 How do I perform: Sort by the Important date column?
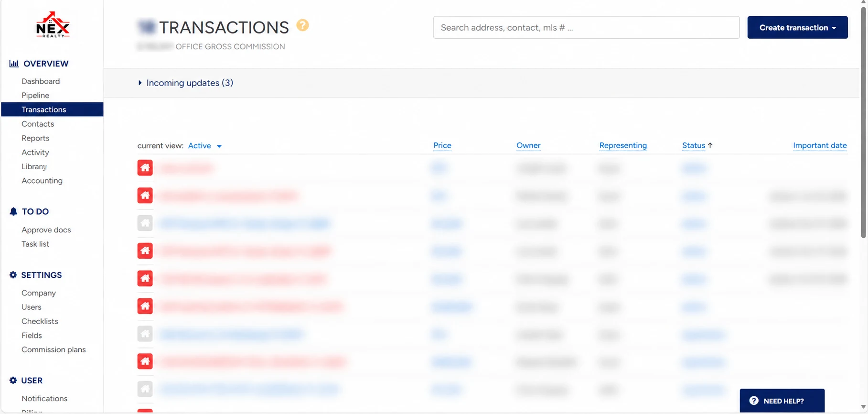(820, 145)
